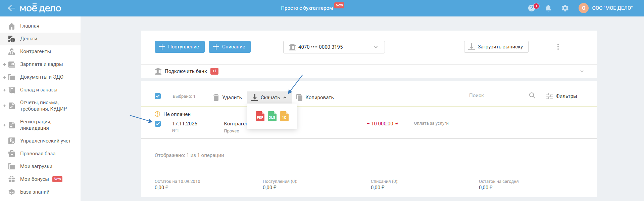Viewport: 644px width, 201px height.
Task: Open the settings gear icon
Action: tap(565, 8)
